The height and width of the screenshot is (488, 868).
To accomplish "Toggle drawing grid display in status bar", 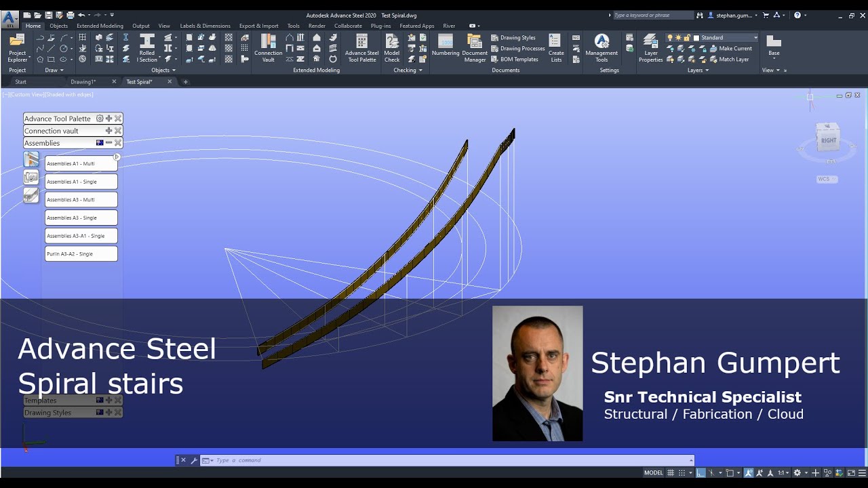I will [x=671, y=473].
